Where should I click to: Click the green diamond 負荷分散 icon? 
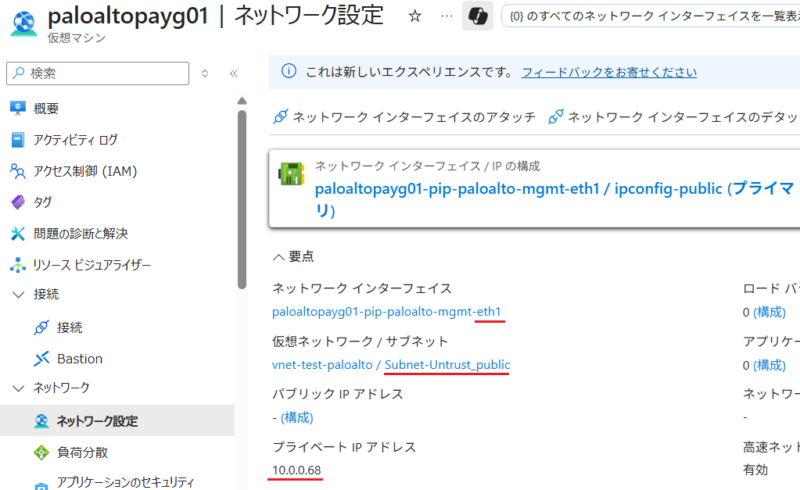pos(41,452)
